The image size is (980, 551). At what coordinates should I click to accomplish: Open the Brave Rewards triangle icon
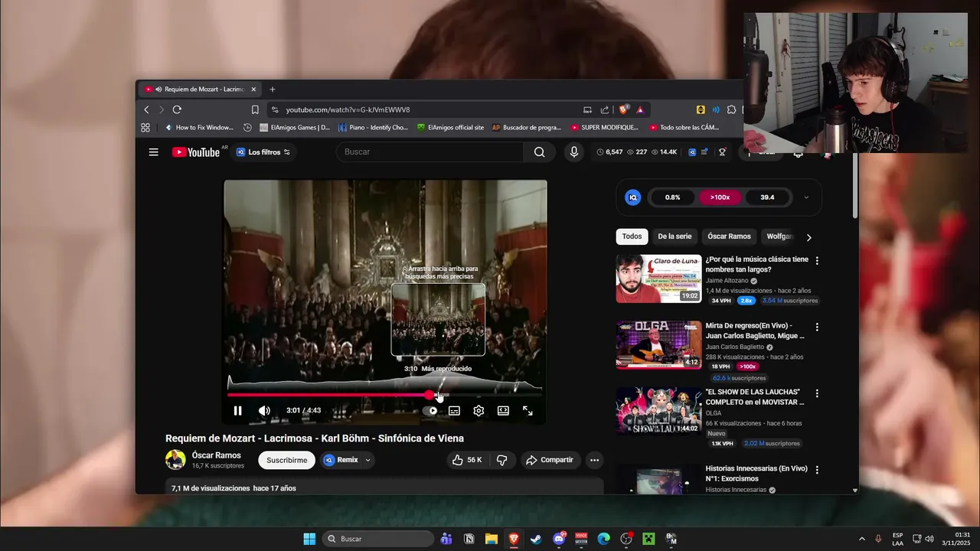pos(640,109)
